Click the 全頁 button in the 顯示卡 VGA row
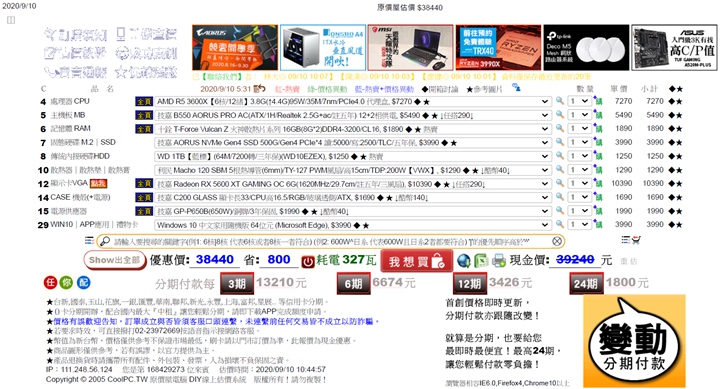Screen dimensions: 720x389 click(144, 183)
